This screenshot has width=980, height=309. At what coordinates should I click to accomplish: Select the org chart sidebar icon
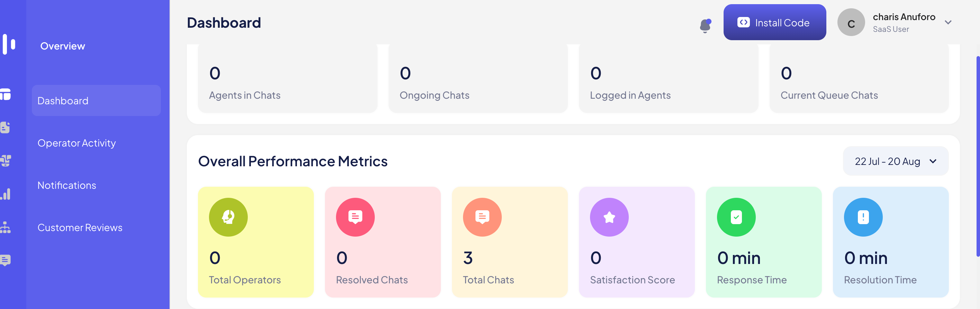pos(6,228)
